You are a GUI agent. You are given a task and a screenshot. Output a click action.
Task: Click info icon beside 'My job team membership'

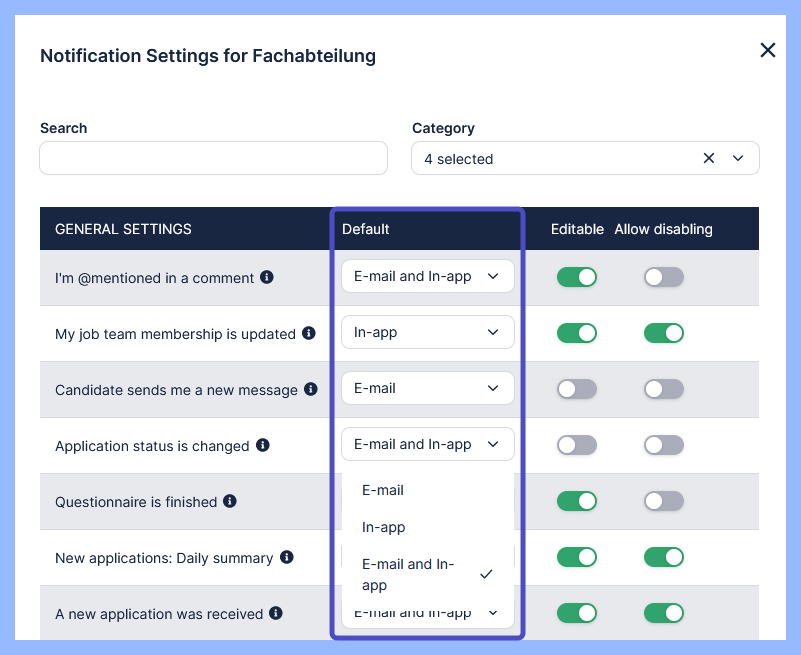pos(309,333)
